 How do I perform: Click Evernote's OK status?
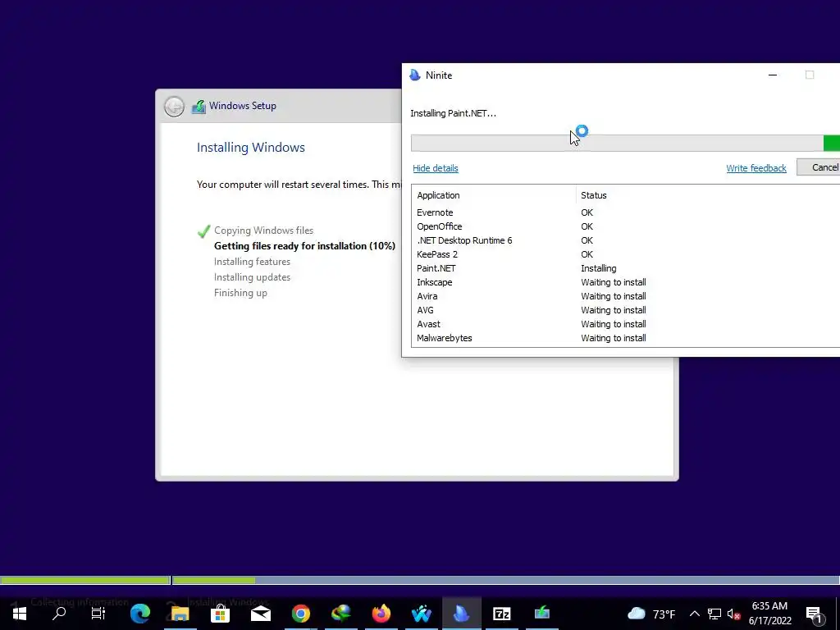pos(587,212)
